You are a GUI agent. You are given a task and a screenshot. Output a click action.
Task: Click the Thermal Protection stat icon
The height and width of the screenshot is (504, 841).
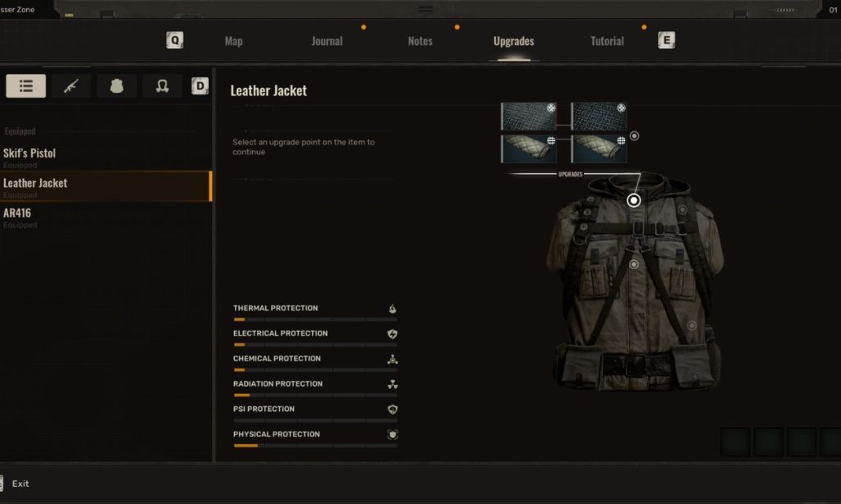point(393,307)
